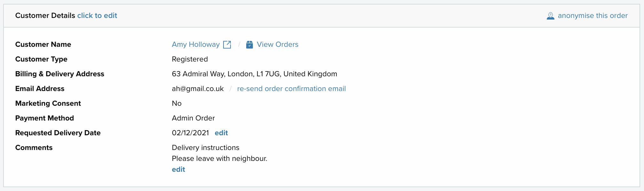
Task: Click the Customer Details heading
Action: pos(45,16)
